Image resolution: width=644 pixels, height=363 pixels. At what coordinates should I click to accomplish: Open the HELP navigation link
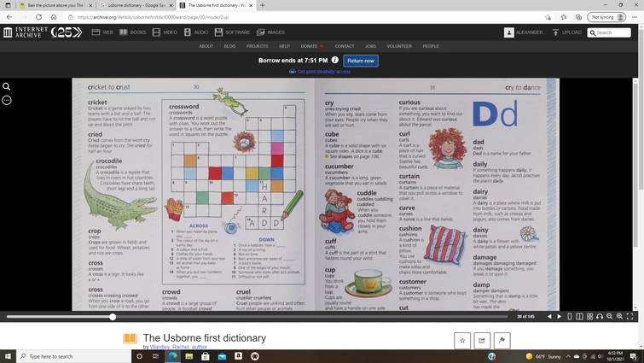[x=284, y=46]
